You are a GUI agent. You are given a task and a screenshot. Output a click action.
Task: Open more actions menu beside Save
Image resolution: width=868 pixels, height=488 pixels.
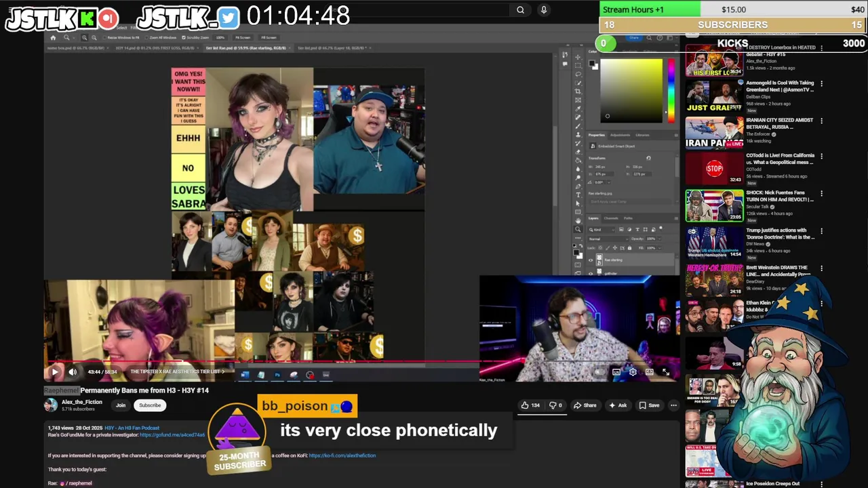point(673,405)
